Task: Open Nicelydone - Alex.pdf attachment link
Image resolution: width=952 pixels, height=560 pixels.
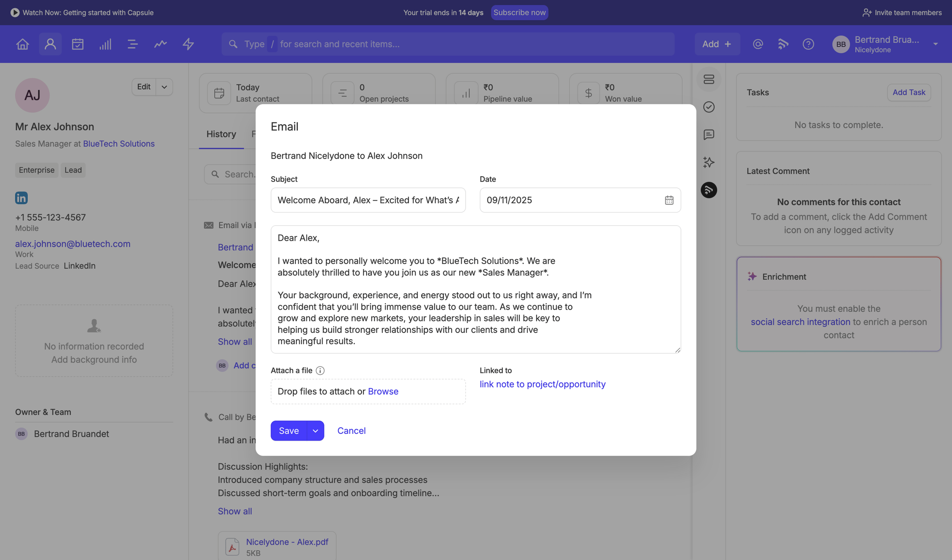Action: [x=287, y=542]
